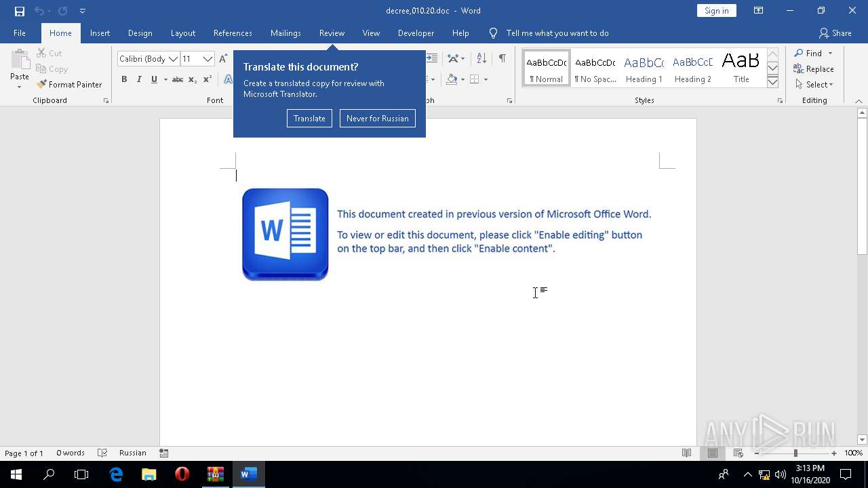
Task: Open the Select dropdown
Action: (x=814, y=85)
